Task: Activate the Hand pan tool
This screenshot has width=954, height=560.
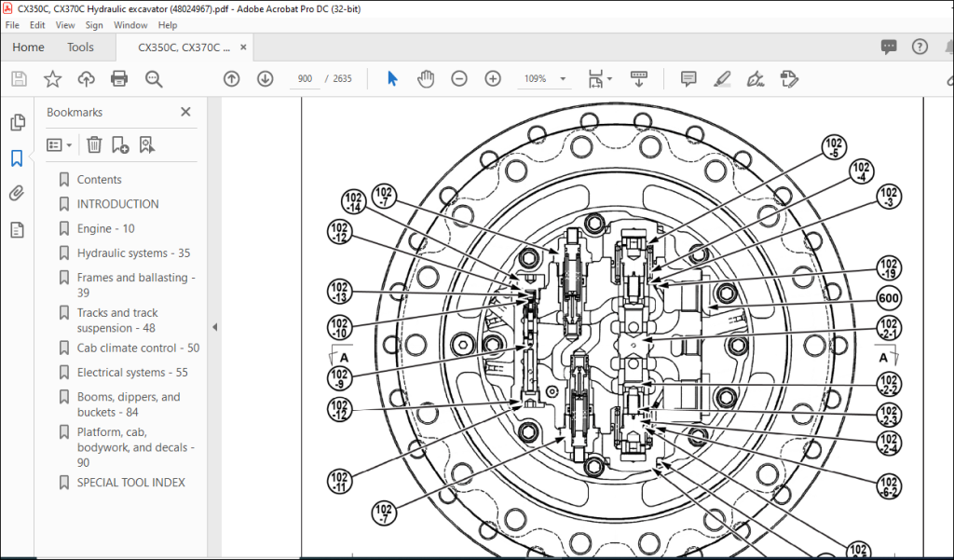Action: click(426, 78)
